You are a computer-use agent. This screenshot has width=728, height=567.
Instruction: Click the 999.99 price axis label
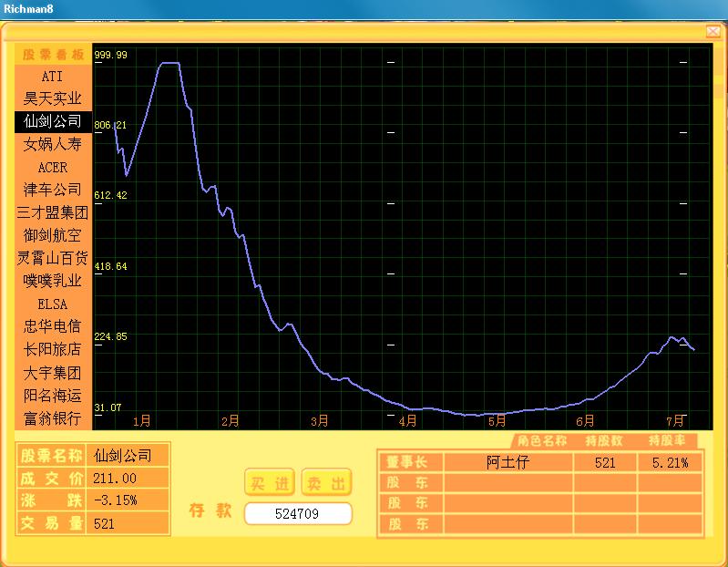110,55
